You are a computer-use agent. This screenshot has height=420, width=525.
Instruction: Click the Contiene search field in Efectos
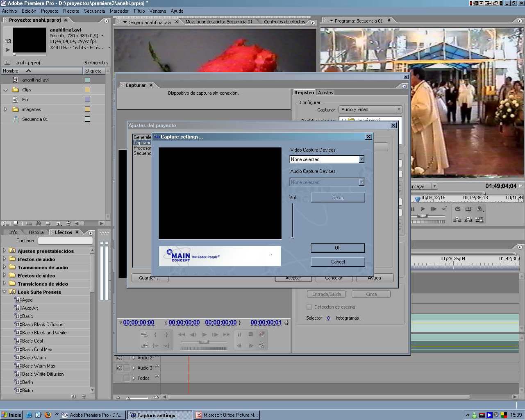tap(65, 241)
